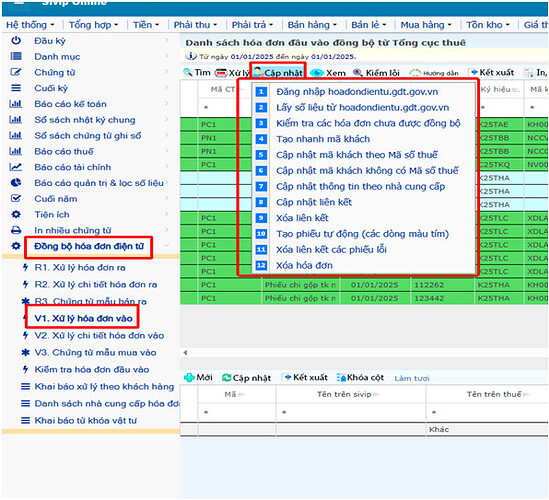This screenshot has width=549, height=500.
Task: Select menu entry Đăng nhập hoadondientu.gdt.gov.vn
Action: [x=357, y=92]
